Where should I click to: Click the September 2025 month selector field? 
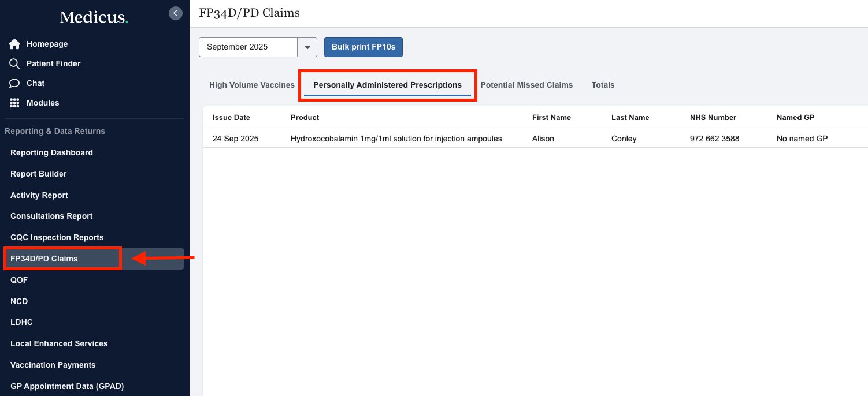[248, 47]
